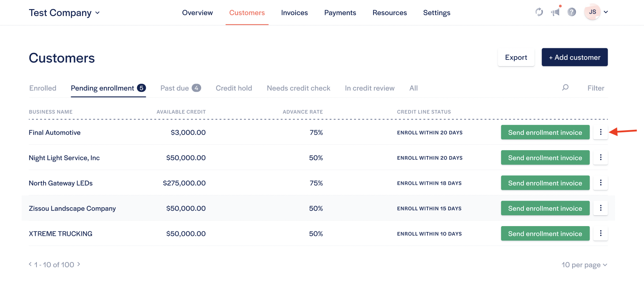Open the Invoices navigation item
The width and height of the screenshot is (644, 287).
point(294,13)
